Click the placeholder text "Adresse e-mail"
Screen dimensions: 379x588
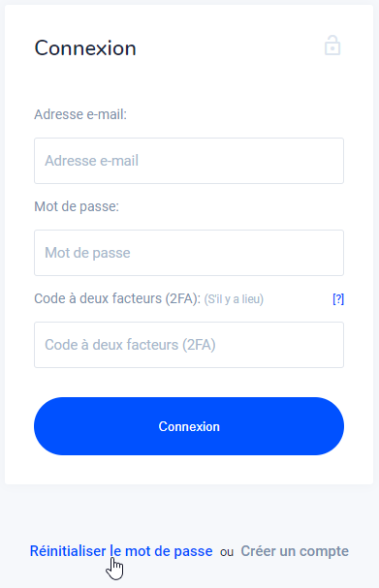coord(91,161)
